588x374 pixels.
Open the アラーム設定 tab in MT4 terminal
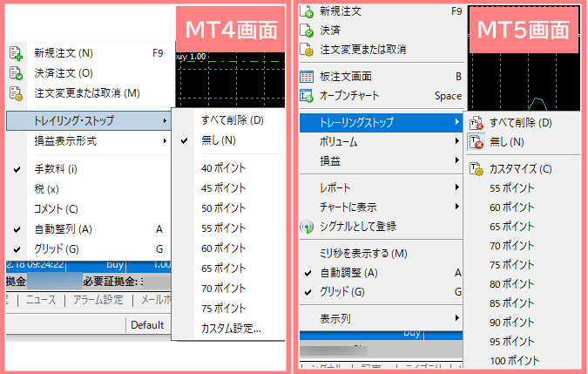click(98, 300)
